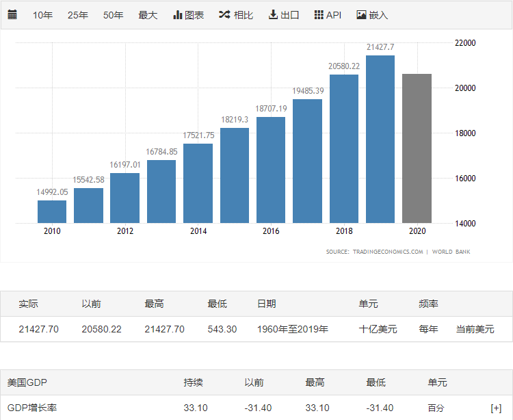
Task: Open the 出口 export menu
Action: [x=284, y=15]
